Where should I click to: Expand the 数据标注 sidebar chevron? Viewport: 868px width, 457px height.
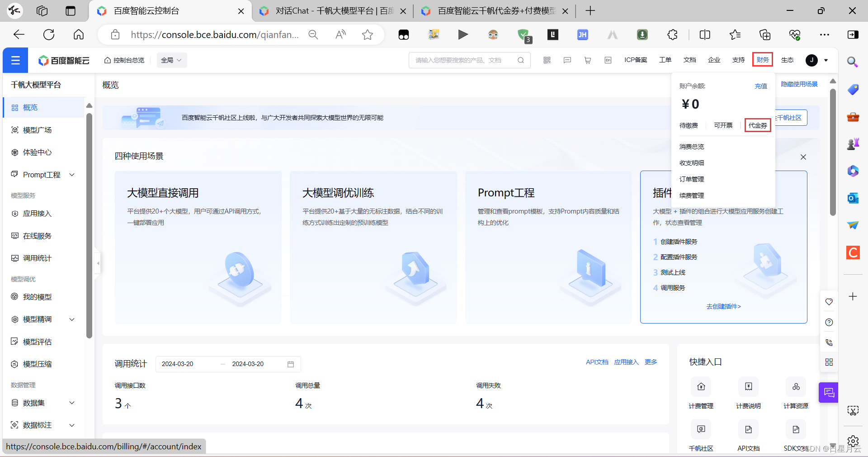pos(72,425)
